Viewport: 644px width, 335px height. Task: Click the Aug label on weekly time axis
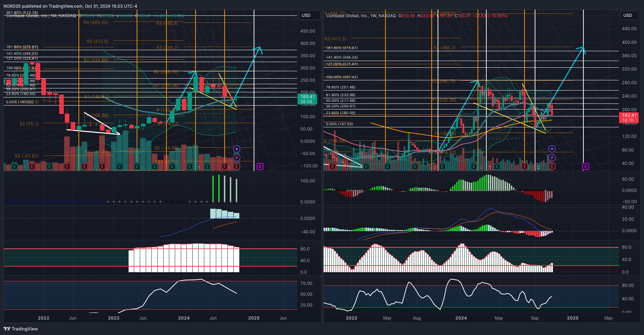click(417, 318)
